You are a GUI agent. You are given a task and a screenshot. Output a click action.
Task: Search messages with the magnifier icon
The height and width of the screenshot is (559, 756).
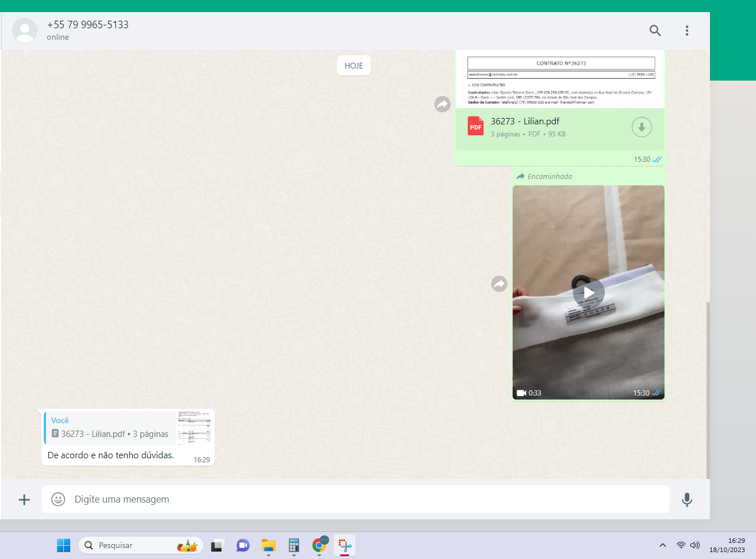[x=655, y=31]
